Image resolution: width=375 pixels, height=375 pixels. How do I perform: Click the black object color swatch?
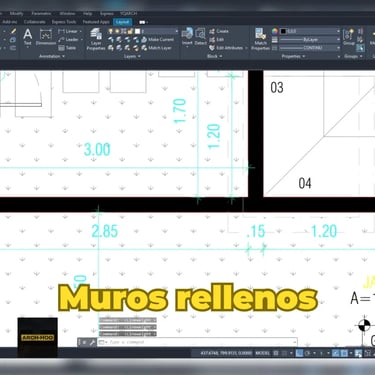point(283,31)
